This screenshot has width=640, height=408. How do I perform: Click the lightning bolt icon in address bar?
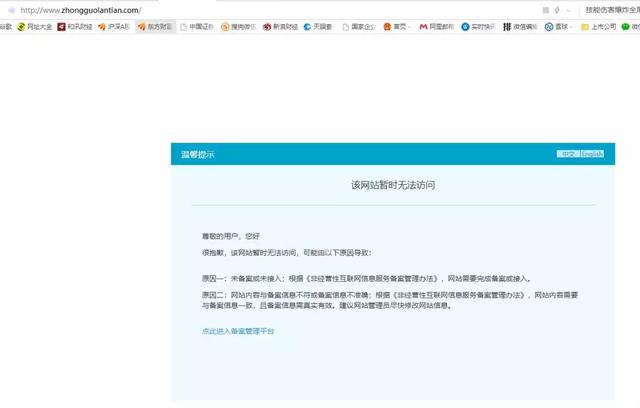click(557, 10)
